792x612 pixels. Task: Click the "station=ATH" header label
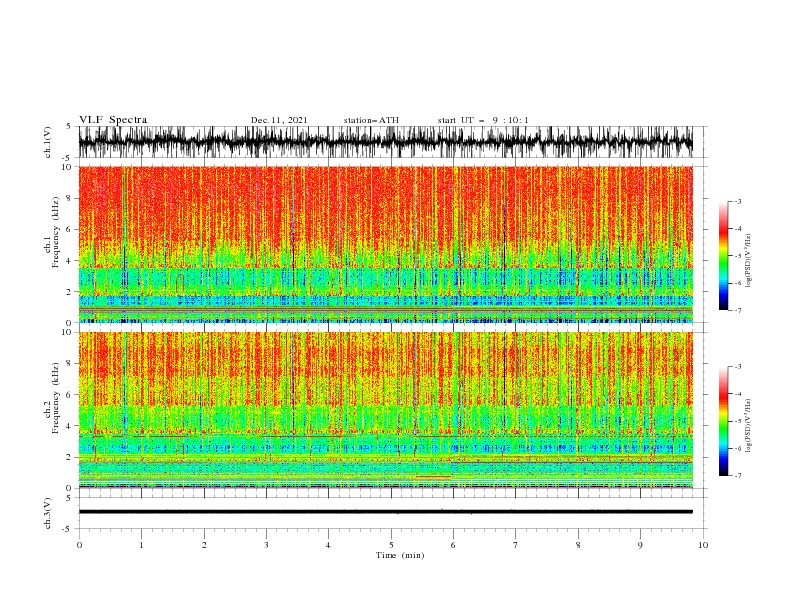coord(371,120)
